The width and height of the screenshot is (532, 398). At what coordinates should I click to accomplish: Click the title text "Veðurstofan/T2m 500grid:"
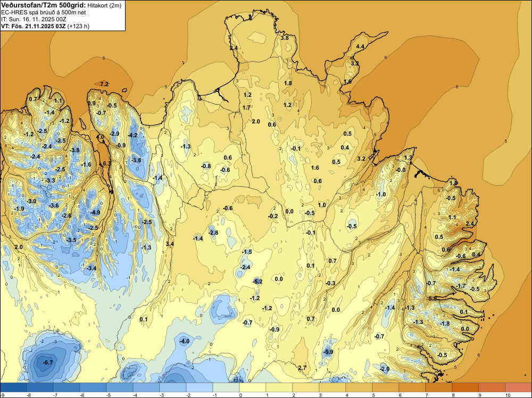[44, 5]
